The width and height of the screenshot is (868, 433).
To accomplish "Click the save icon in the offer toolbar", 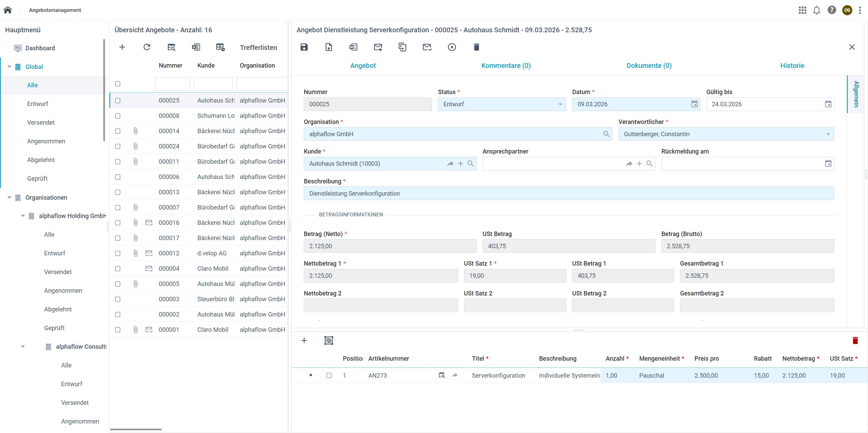I will (x=304, y=47).
